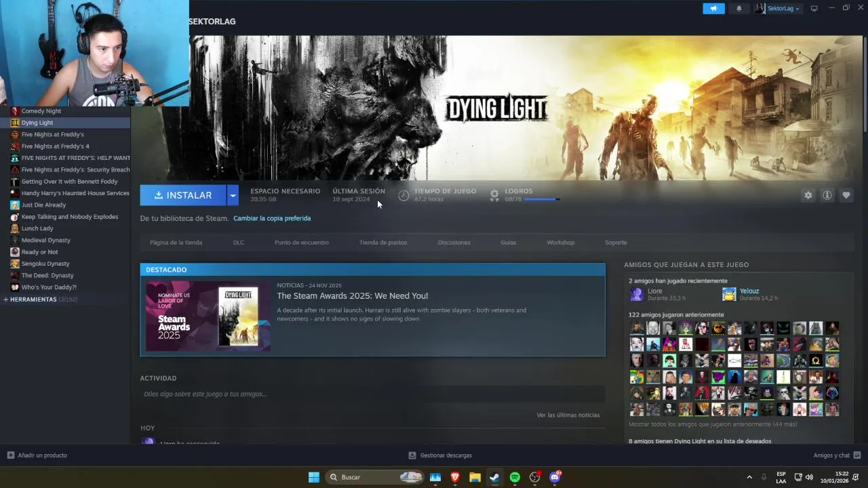Add Dying Light to favorites heart
Image resolution: width=868 pixels, height=488 pixels.
[846, 195]
